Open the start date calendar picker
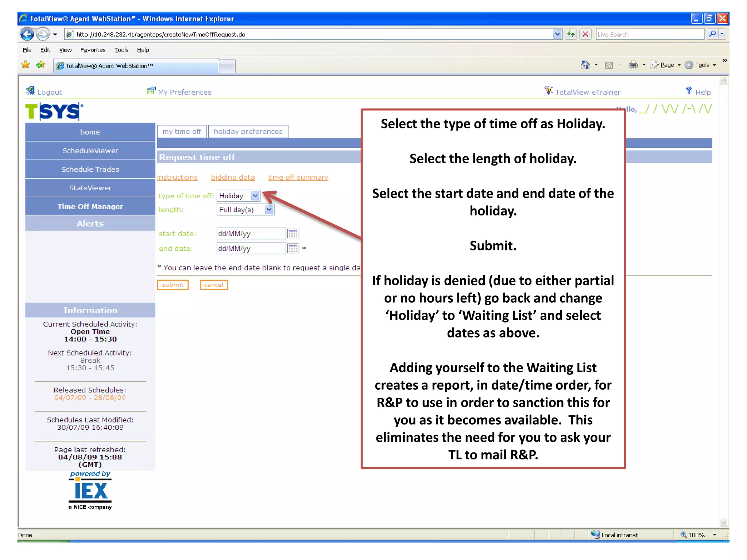The image size is (747, 560). 293,233
